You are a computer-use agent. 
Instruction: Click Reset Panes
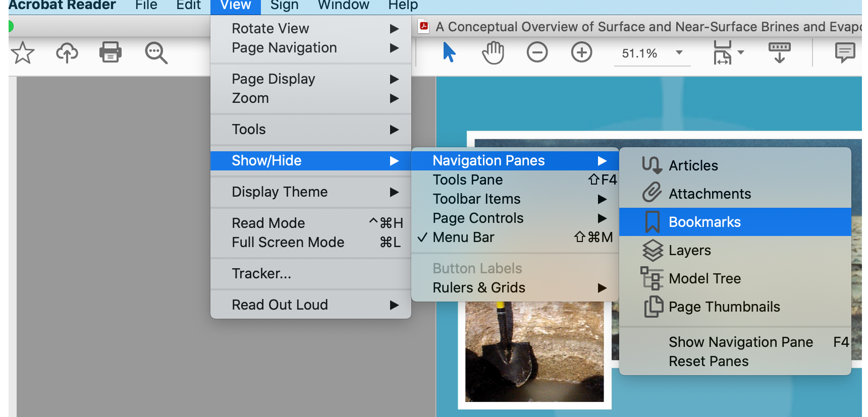point(709,361)
